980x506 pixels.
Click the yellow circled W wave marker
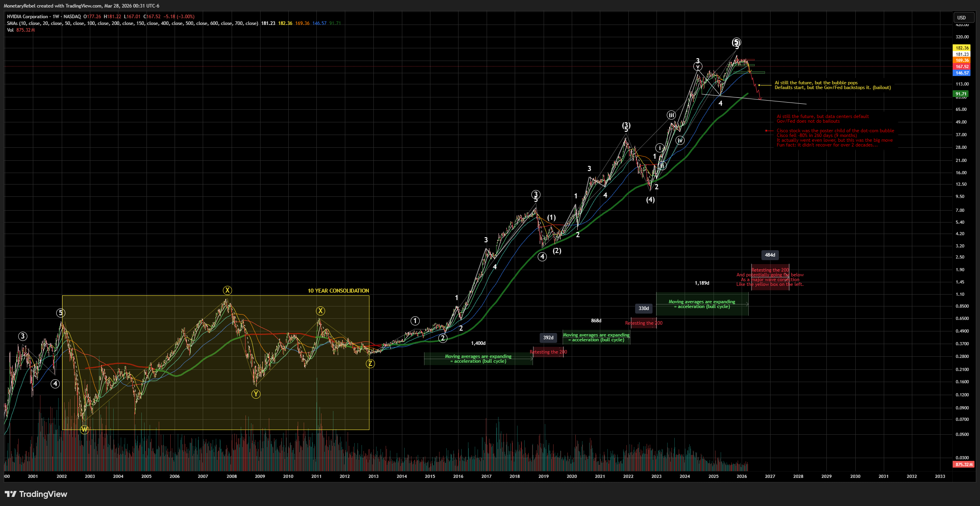(x=84, y=430)
